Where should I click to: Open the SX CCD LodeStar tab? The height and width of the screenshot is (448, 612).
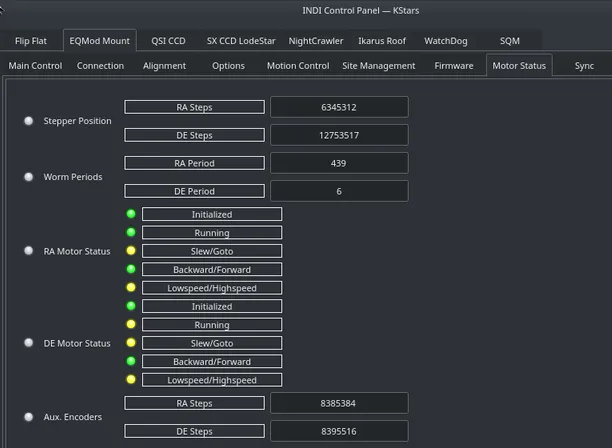(x=241, y=41)
